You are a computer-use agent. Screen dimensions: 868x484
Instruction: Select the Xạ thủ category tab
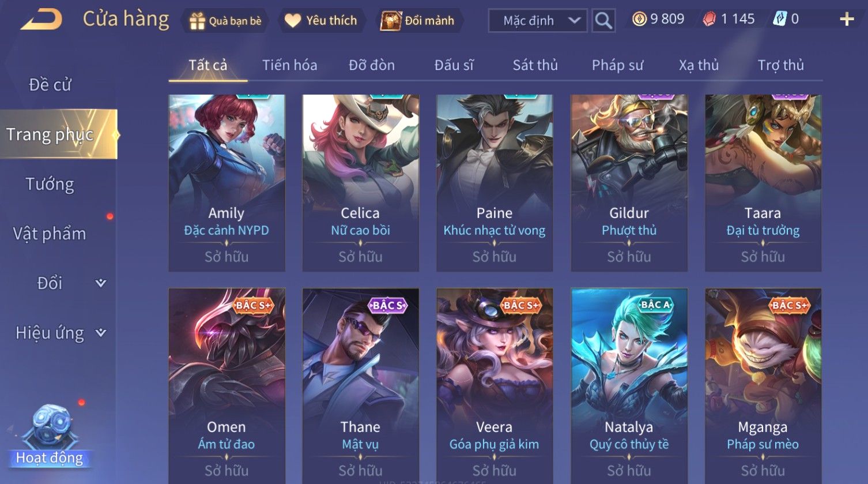[x=699, y=65]
